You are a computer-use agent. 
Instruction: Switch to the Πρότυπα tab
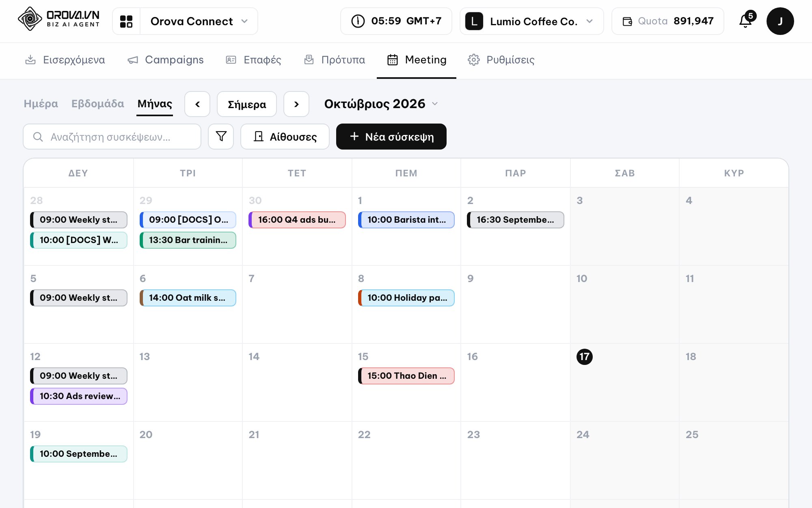pyautogui.click(x=335, y=60)
